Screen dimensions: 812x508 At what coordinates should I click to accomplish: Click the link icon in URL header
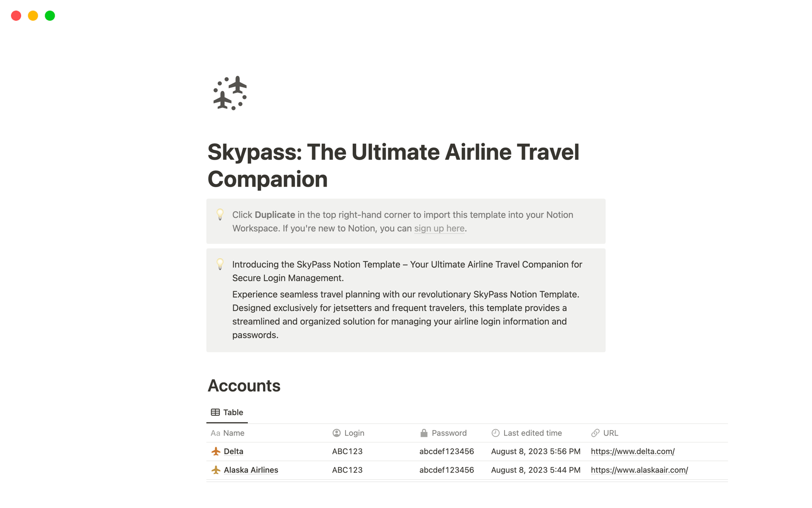[595, 433]
